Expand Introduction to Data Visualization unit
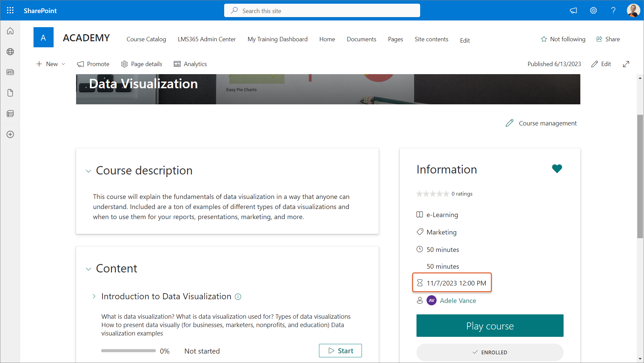 [94, 296]
